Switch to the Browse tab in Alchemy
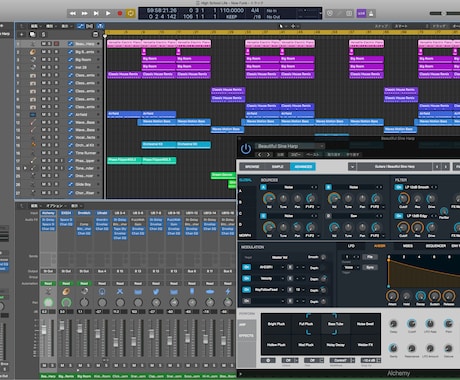The image size is (460, 380). [x=252, y=167]
